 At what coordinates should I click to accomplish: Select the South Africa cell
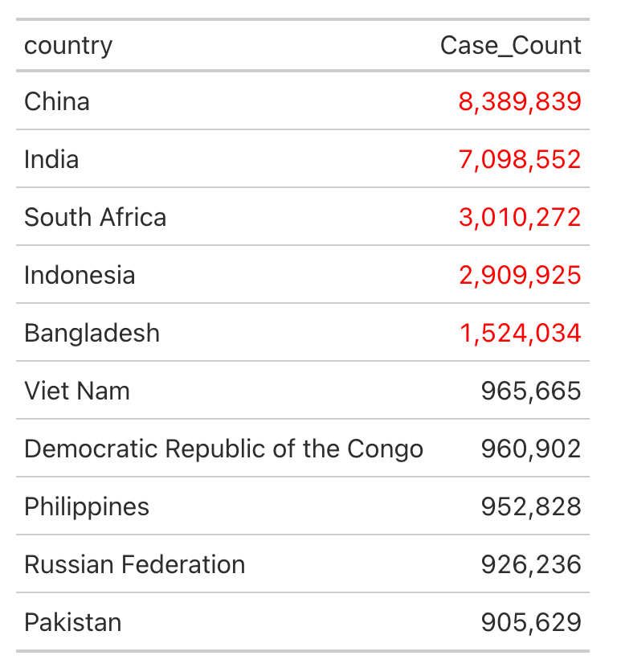coord(96,217)
